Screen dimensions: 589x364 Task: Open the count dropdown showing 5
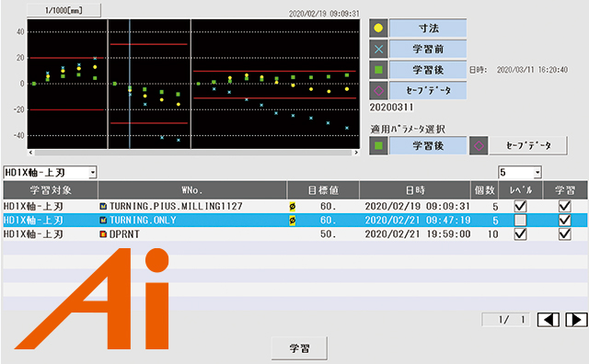click(520, 173)
